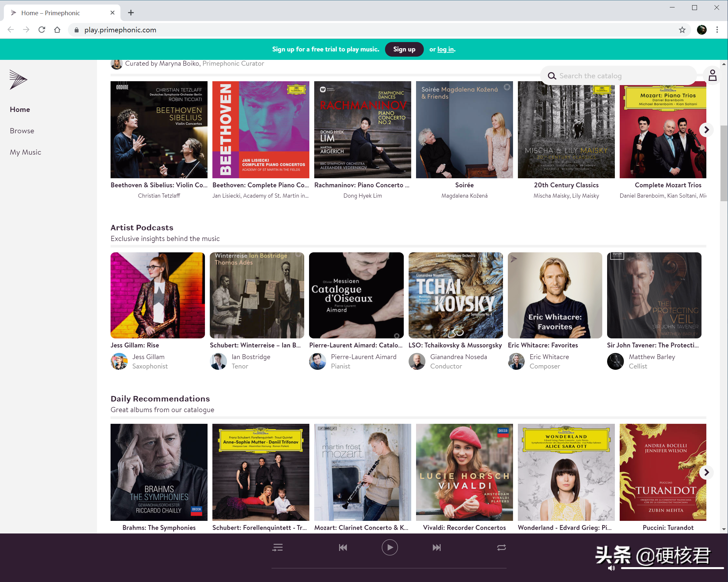Click the Primephonic logo in sidebar

tap(18, 80)
